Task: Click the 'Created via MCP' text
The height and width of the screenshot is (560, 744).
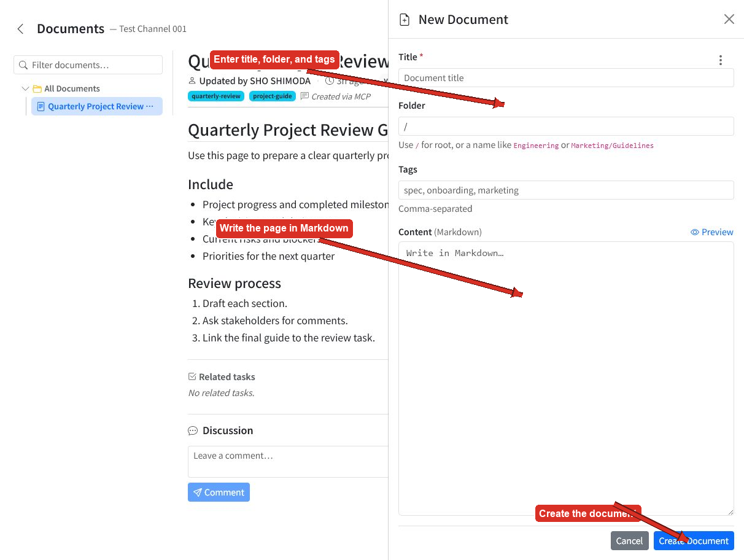Action: (341, 96)
